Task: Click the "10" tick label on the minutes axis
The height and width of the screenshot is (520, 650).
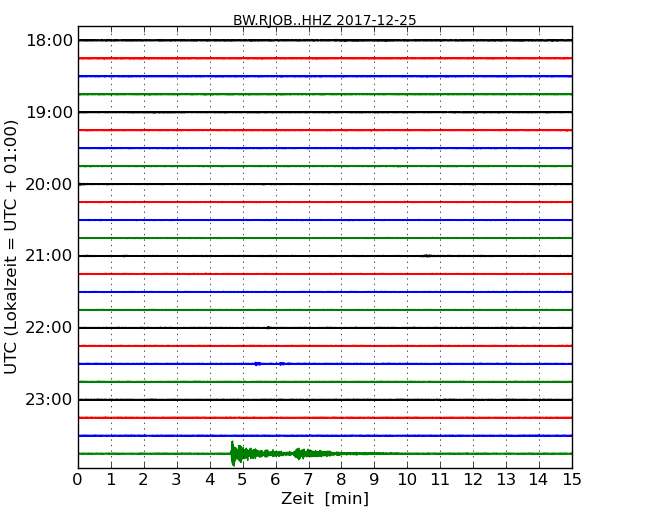Action: coord(407,480)
